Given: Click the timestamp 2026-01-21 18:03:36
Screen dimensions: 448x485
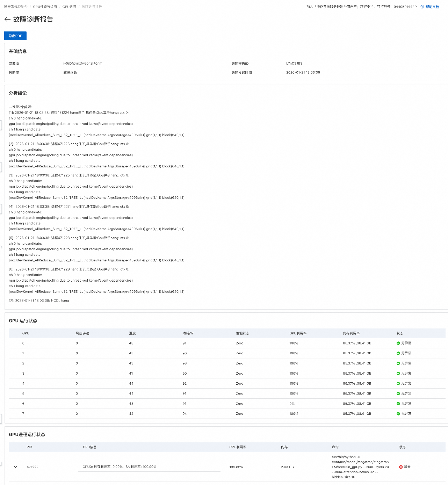Looking at the screenshot, I should pos(303,73).
